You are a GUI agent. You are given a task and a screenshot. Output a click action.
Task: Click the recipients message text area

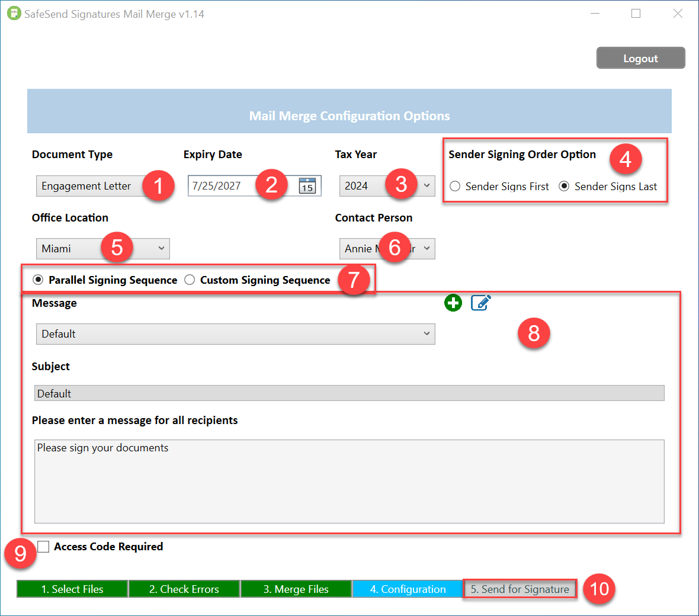coord(349,482)
